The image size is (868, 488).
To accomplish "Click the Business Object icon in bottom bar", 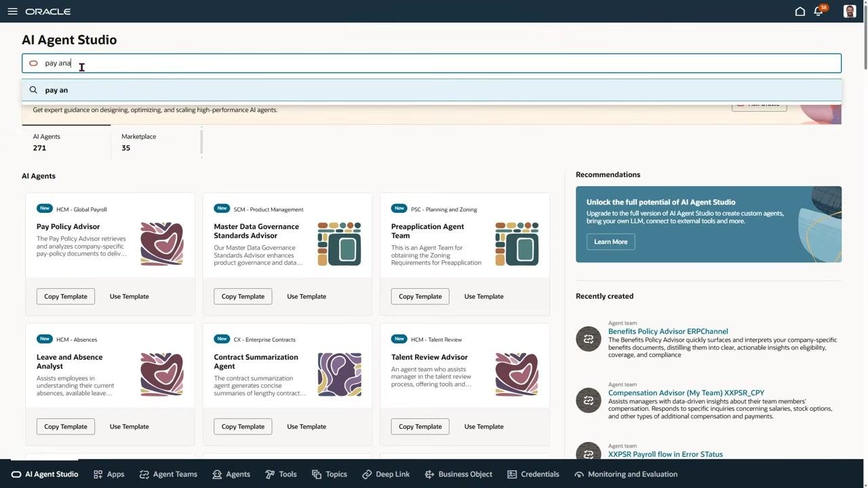I will click(x=429, y=474).
